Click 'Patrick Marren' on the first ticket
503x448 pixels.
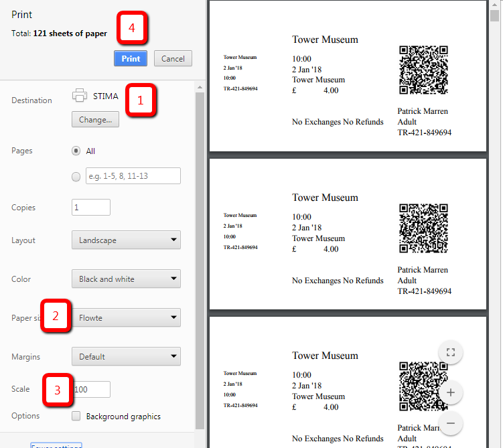coord(423,111)
